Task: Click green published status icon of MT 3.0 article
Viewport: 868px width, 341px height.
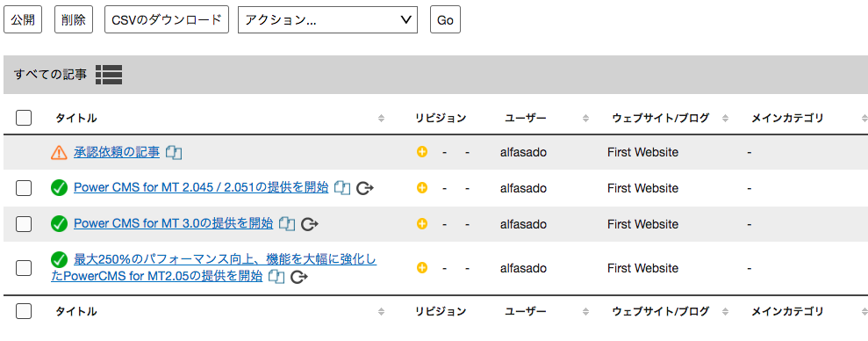Action: point(59,224)
